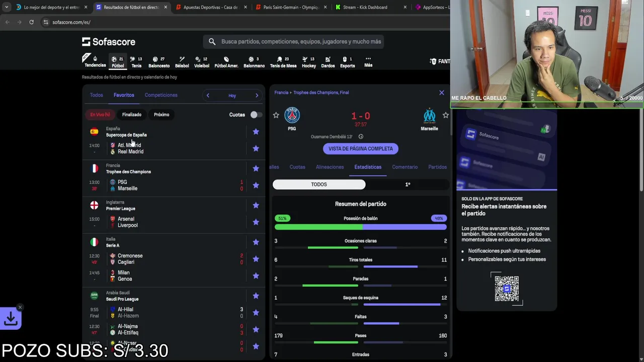Click the Sofascore logo
This screenshot has height=362, width=644.
[x=109, y=42]
